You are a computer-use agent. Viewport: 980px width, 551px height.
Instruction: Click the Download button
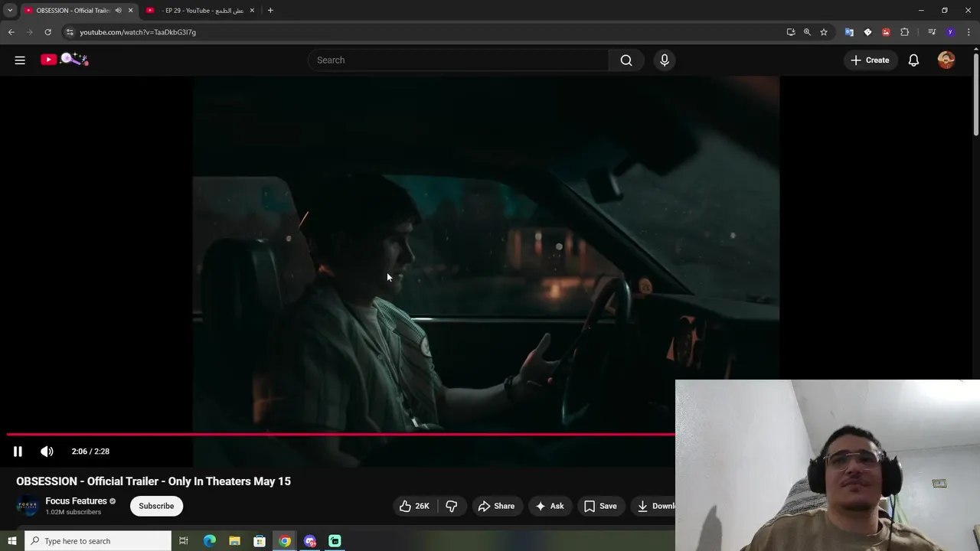[655, 506]
